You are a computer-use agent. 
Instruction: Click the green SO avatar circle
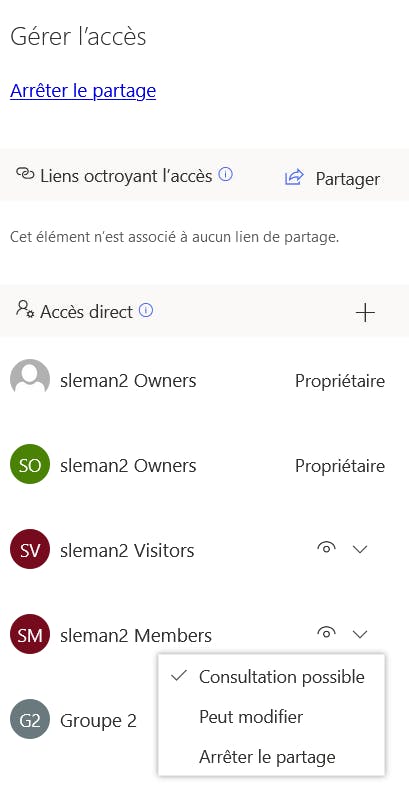tap(30, 464)
